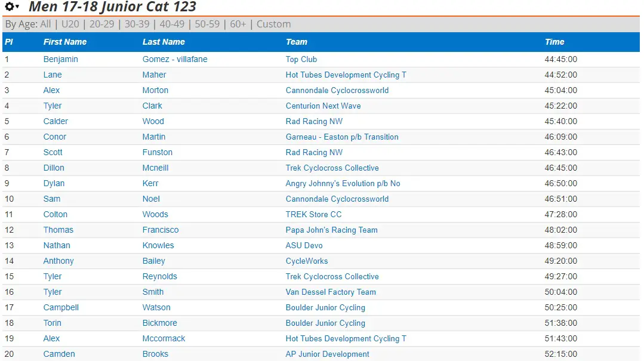Filter results by 60+ age group
Image resolution: width=644 pixels, height=361 pixels.
(238, 24)
